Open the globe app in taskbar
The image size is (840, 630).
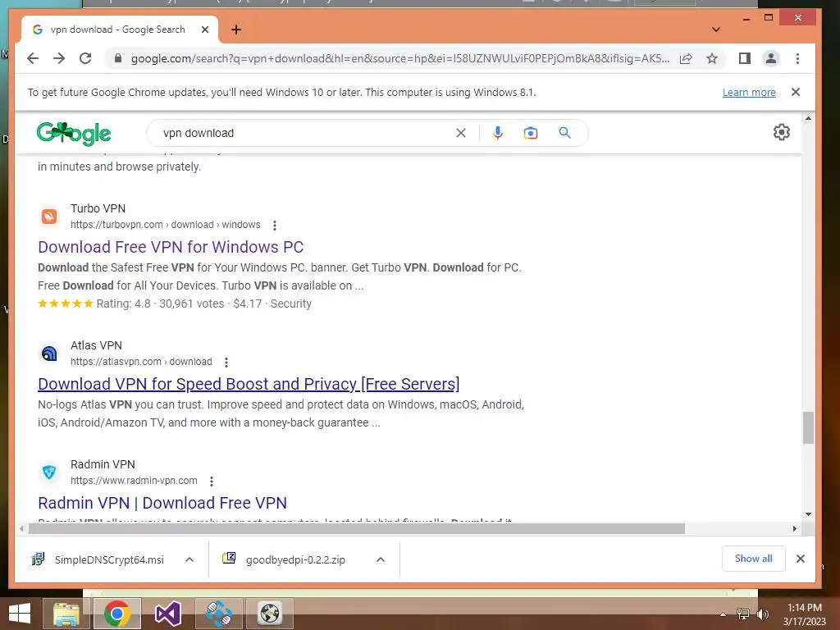pyautogui.click(x=270, y=614)
